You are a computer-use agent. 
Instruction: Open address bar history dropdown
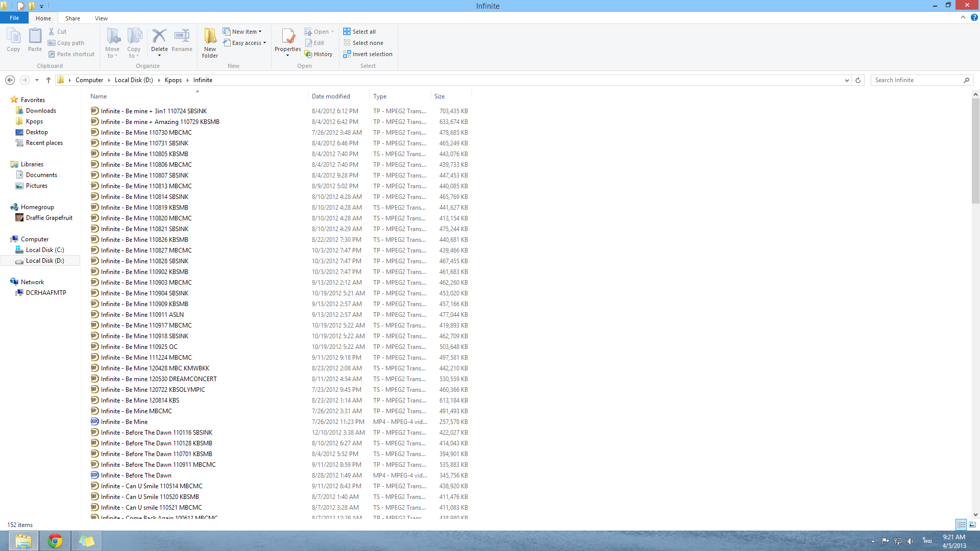[x=847, y=80]
